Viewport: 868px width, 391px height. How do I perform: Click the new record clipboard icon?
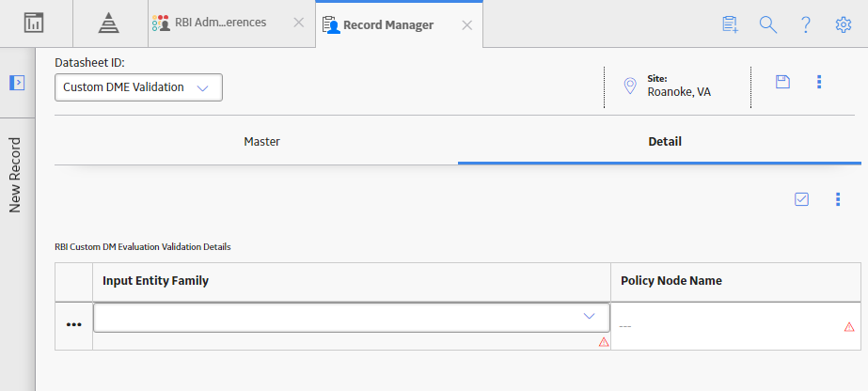(x=730, y=24)
